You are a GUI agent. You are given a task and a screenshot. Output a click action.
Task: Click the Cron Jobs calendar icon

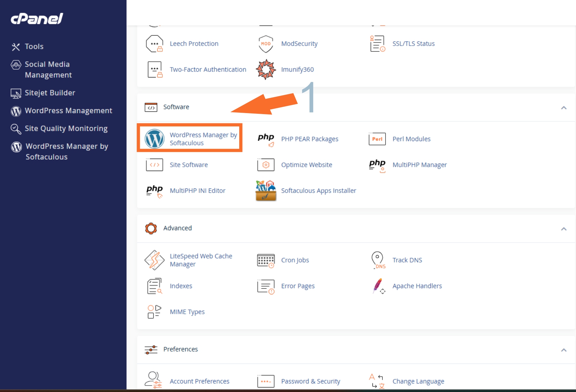266,261
